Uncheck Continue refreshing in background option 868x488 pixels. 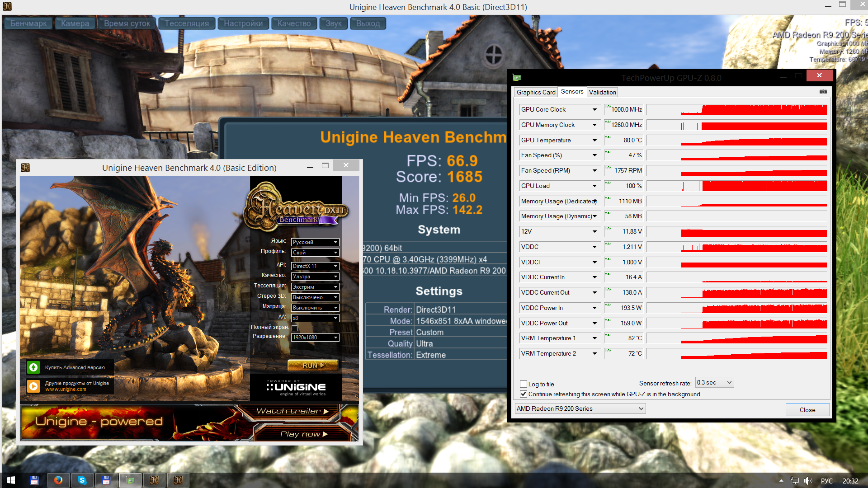[x=524, y=394]
